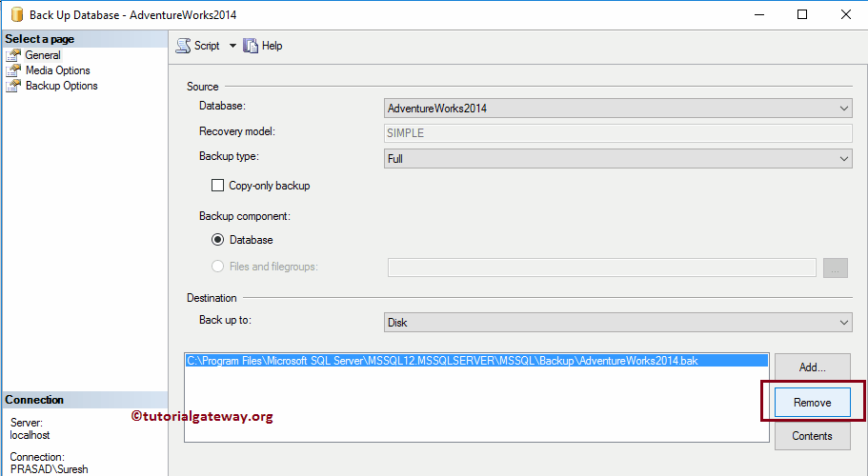Click the database cylinder icon in title bar

tap(17, 14)
